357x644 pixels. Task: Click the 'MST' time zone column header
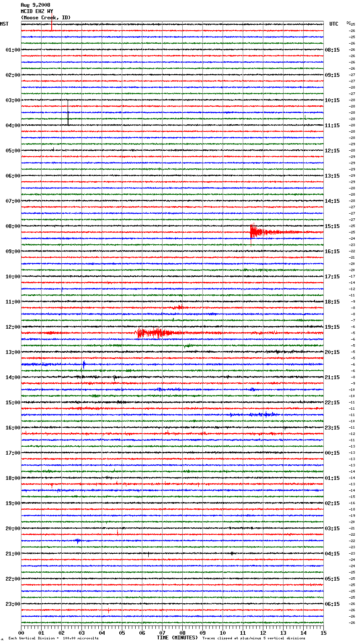point(4,24)
